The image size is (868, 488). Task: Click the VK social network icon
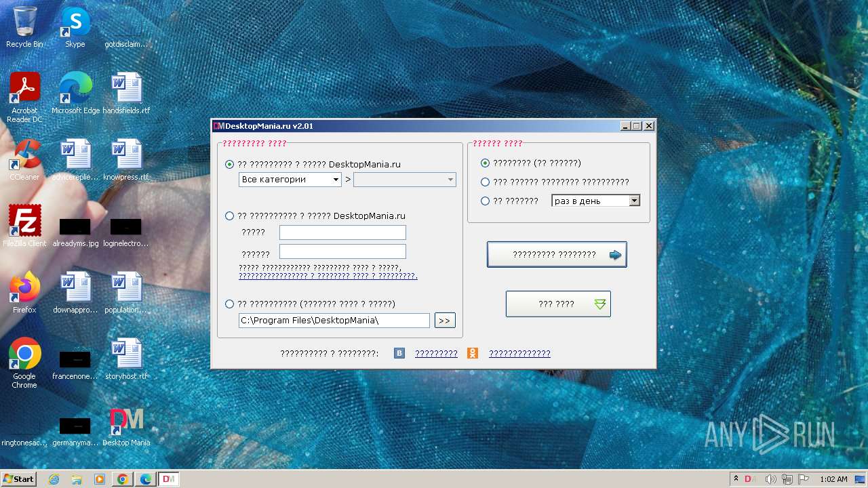pyautogui.click(x=399, y=353)
